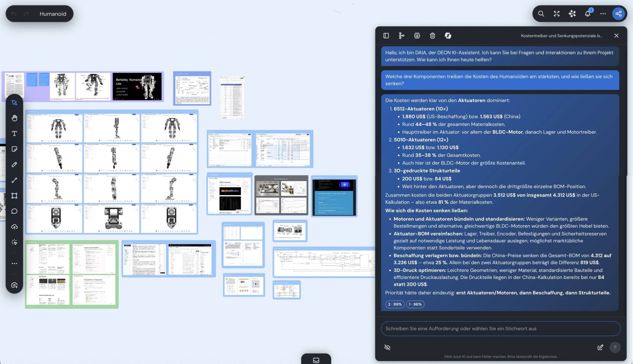Choose the text tool
The width and height of the screenshot is (633, 364).
[x=14, y=134]
